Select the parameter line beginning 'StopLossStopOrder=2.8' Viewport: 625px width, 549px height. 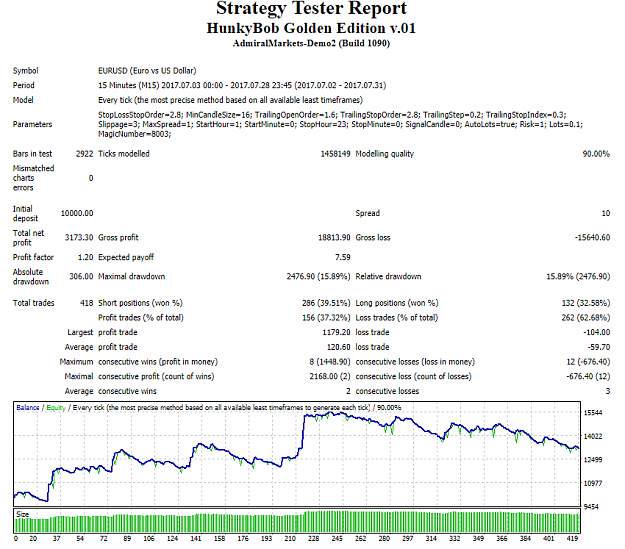pyautogui.click(x=332, y=115)
